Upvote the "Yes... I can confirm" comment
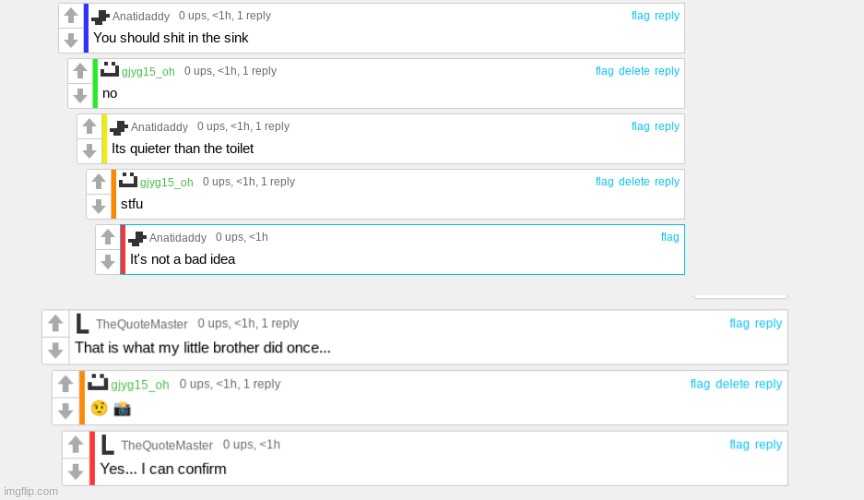 coord(75,444)
